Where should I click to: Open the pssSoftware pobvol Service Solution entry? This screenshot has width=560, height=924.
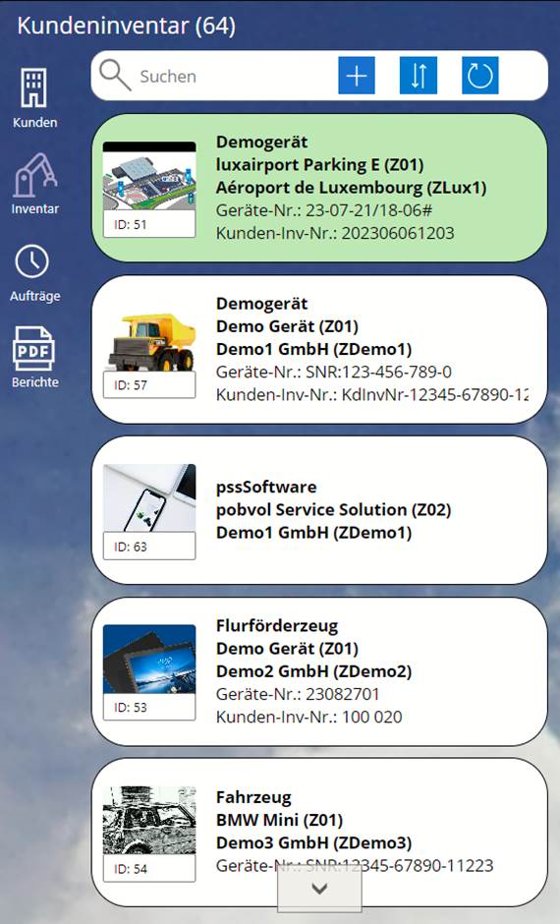coord(319,510)
